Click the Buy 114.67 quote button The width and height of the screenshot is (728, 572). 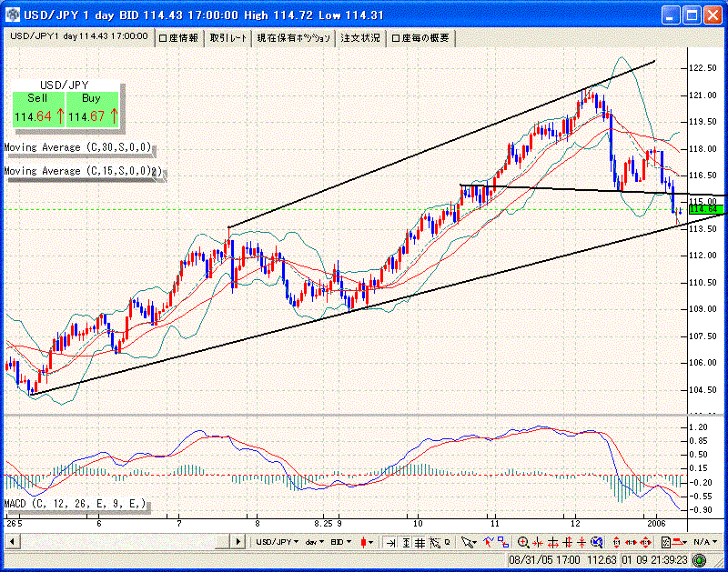93,109
